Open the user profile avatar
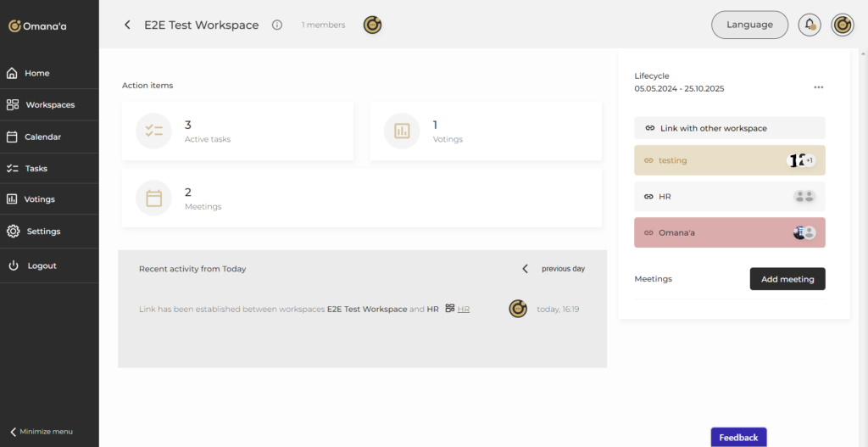Viewport: 868px width, 447px height. point(842,25)
